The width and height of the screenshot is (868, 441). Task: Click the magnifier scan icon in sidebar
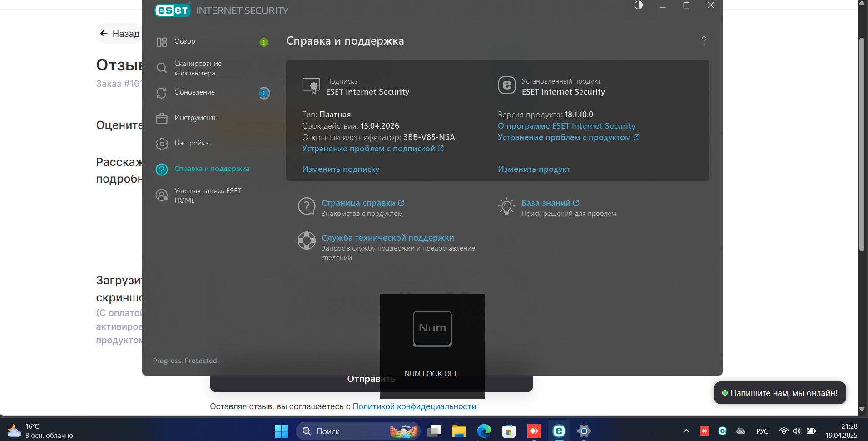[x=162, y=68]
